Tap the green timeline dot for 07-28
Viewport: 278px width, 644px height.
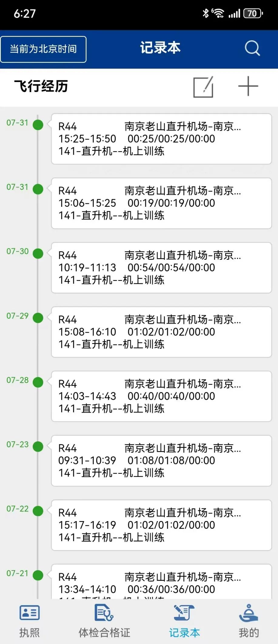point(38,382)
